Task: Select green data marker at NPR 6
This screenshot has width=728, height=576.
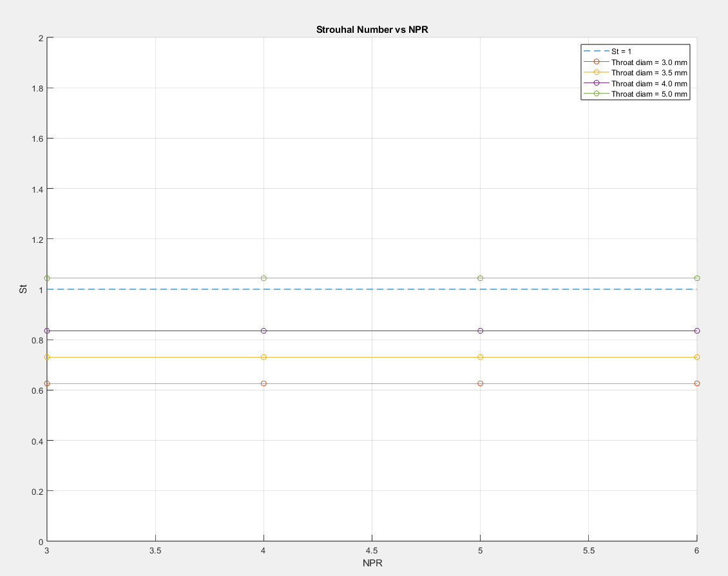Action: pos(697,278)
